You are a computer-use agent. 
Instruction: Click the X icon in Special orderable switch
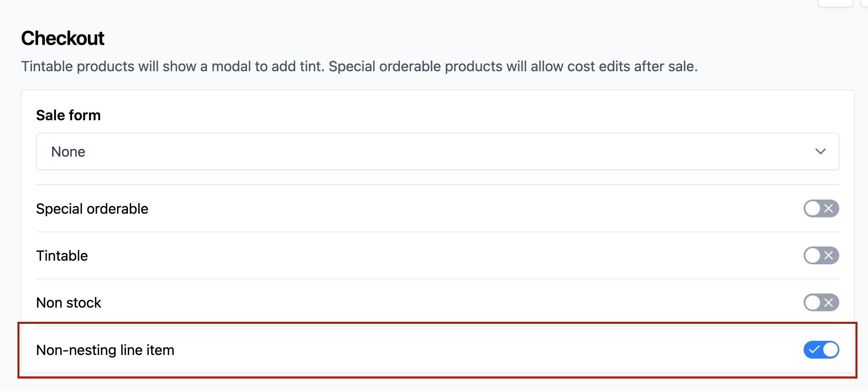coord(829,208)
